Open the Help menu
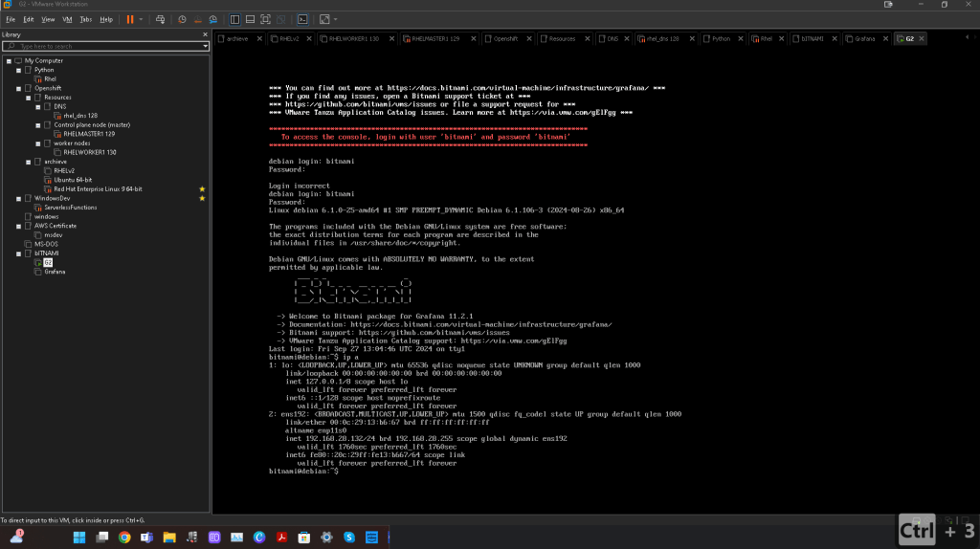Viewport: 980px width, 549px height. click(106, 19)
